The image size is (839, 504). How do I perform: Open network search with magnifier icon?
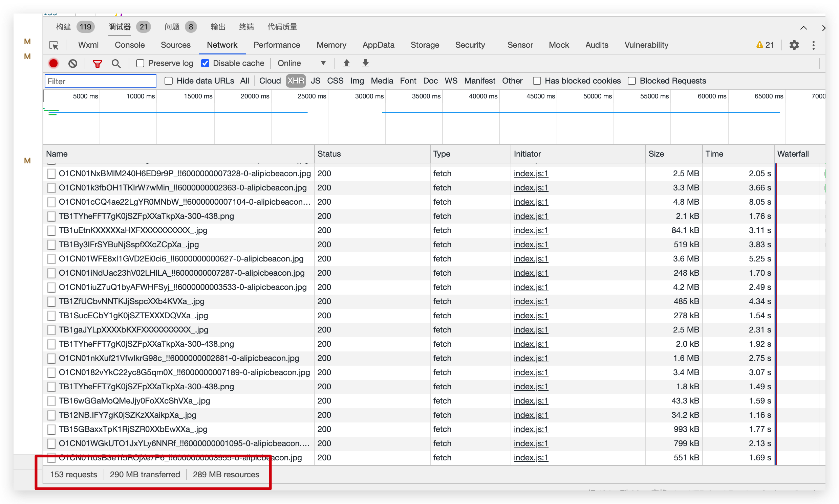pos(116,64)
